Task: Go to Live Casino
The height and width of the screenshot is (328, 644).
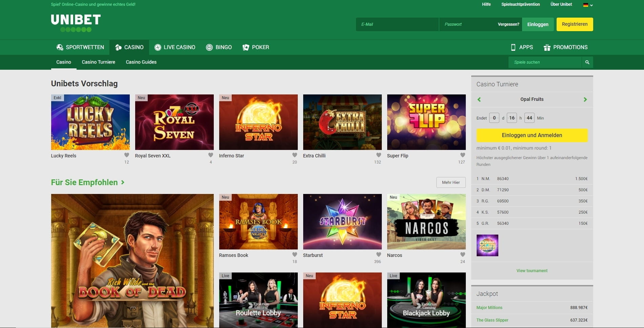Action: 175,47
